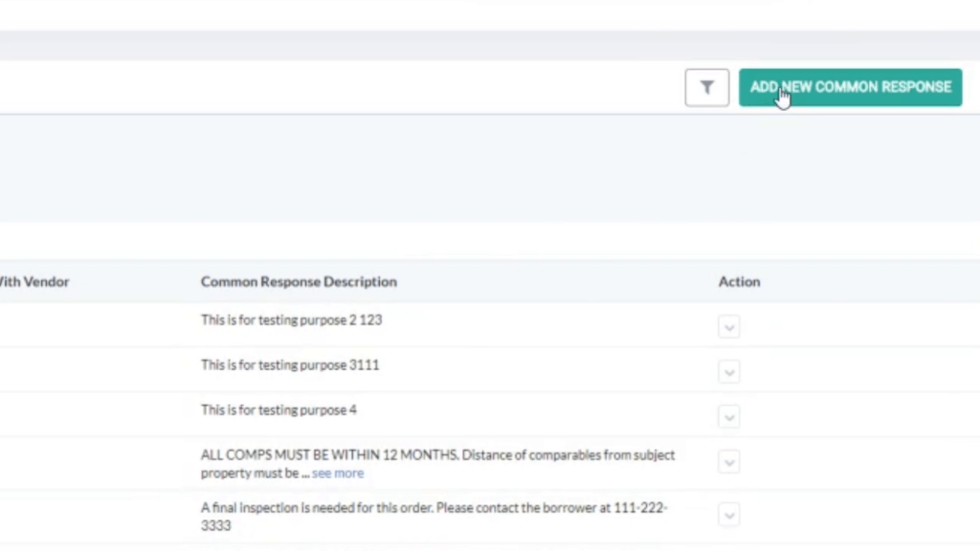Click the Action column header
980x551 pixels.
coord(739,282)
